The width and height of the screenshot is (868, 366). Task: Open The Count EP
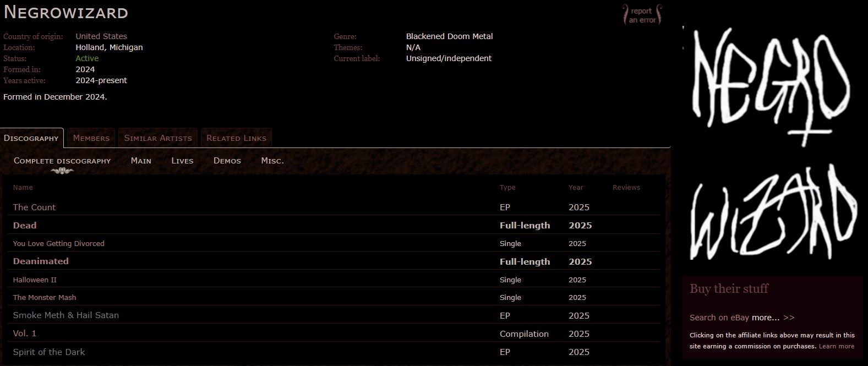pyautogui.click(x=34, y=207)
